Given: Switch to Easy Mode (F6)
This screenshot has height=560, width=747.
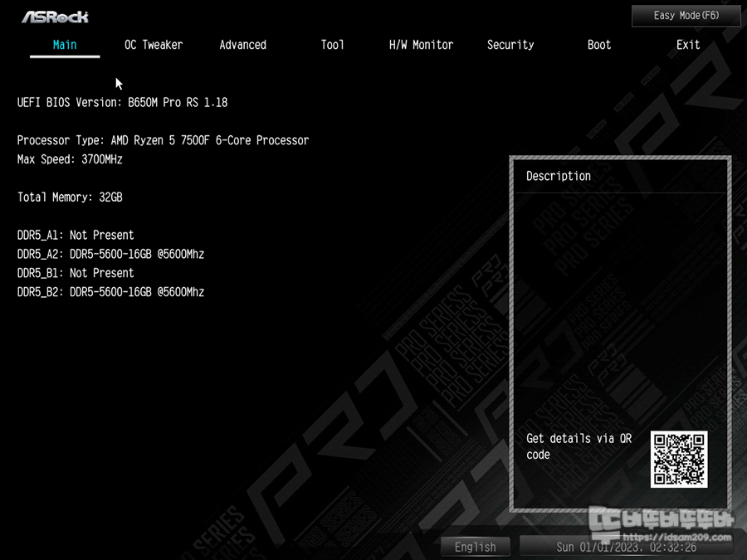Looking at the screenshot, I should pos(686,16).
